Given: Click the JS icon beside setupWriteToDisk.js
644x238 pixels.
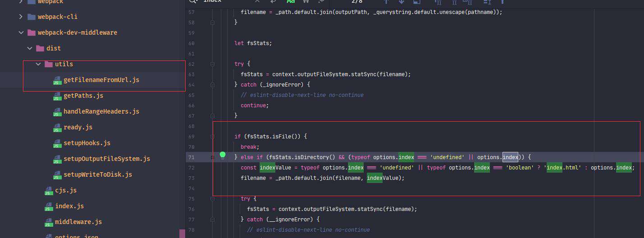Looking at the screenshot, I should coord(57,175).
